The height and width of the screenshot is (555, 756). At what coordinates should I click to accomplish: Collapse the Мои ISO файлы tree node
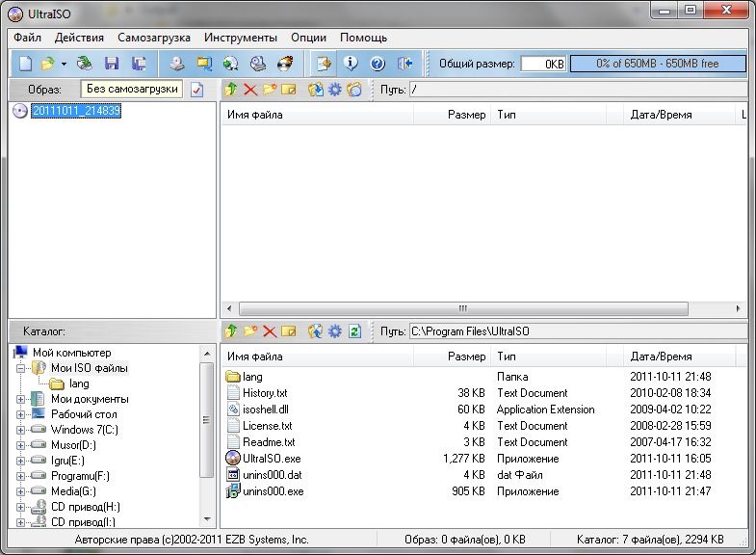pos(21,368)
